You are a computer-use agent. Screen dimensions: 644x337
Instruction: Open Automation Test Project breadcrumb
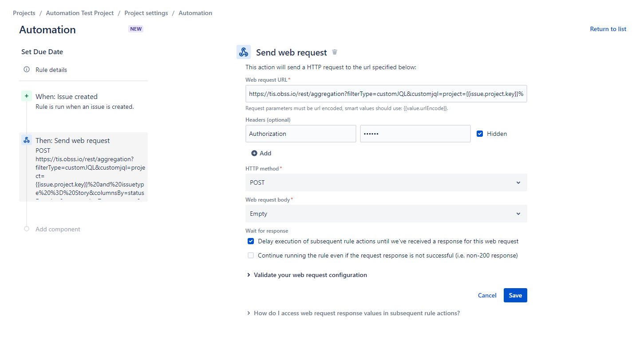tap(80, 13)
